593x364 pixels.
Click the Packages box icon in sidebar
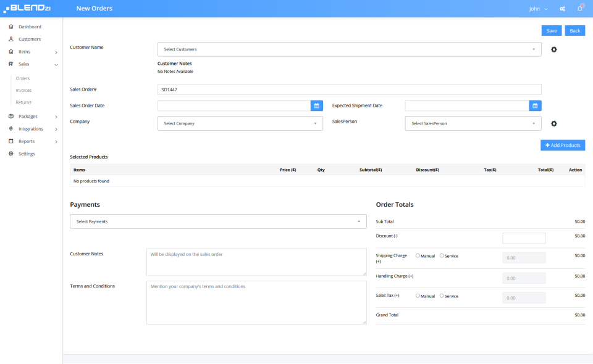[11, 117]
